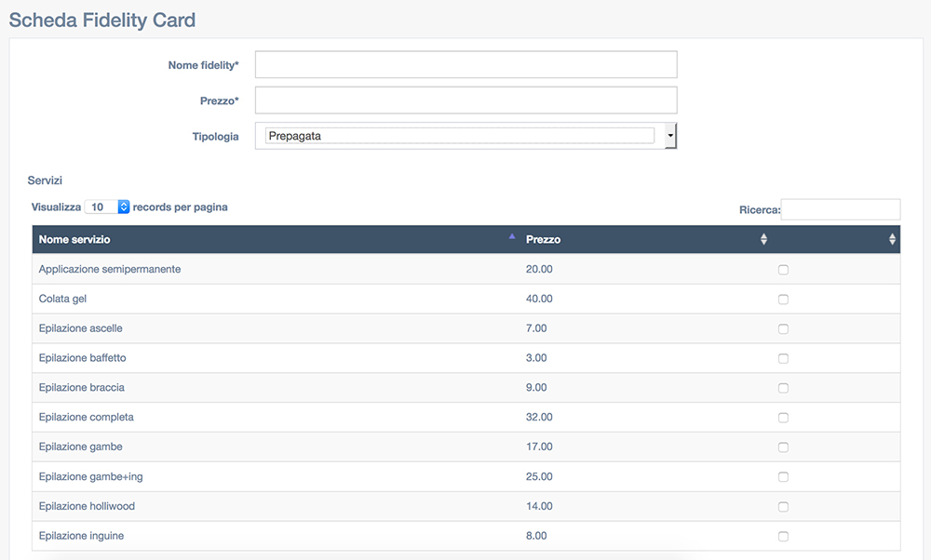The width and height of the screenshot is (931, 560).
Task: Enable the Epilazione inguine checkbox
Action: [x=783, y=537]
